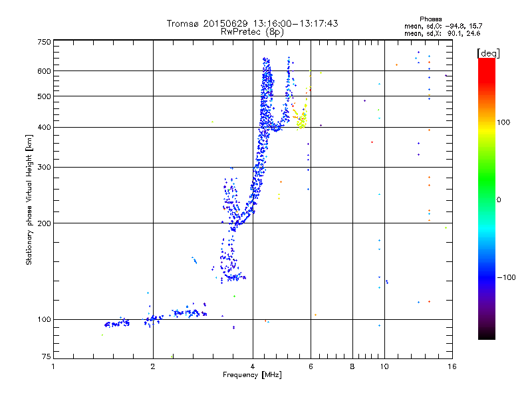Screen dimensions: 532x399
Task: Click the frequency tick label "10"
Action: 384,366
